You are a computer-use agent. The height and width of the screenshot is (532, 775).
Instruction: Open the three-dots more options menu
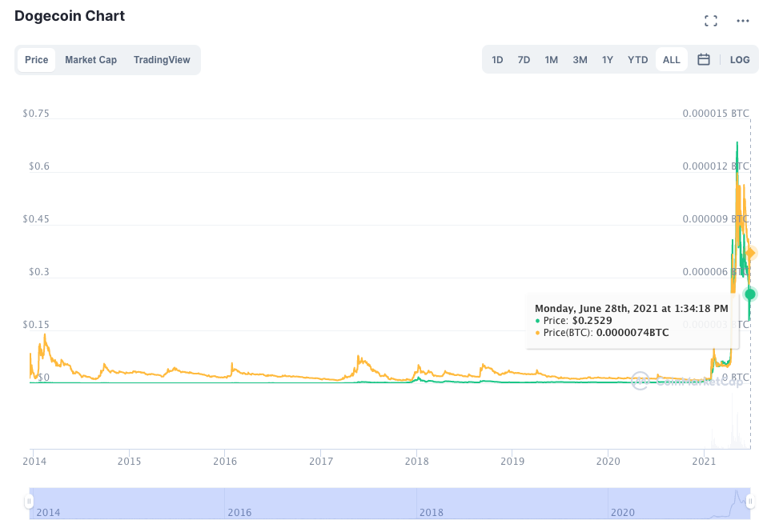[x=743, y=21]
